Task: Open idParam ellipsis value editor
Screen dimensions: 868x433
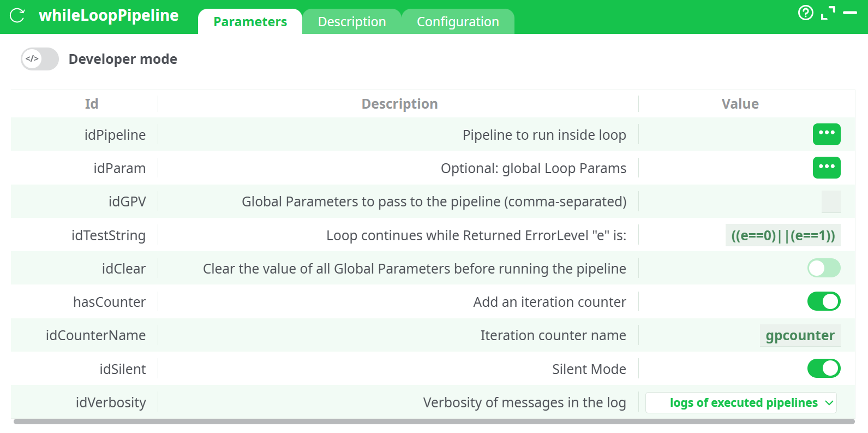Action: pyautogui.click(x=826, y=168)
